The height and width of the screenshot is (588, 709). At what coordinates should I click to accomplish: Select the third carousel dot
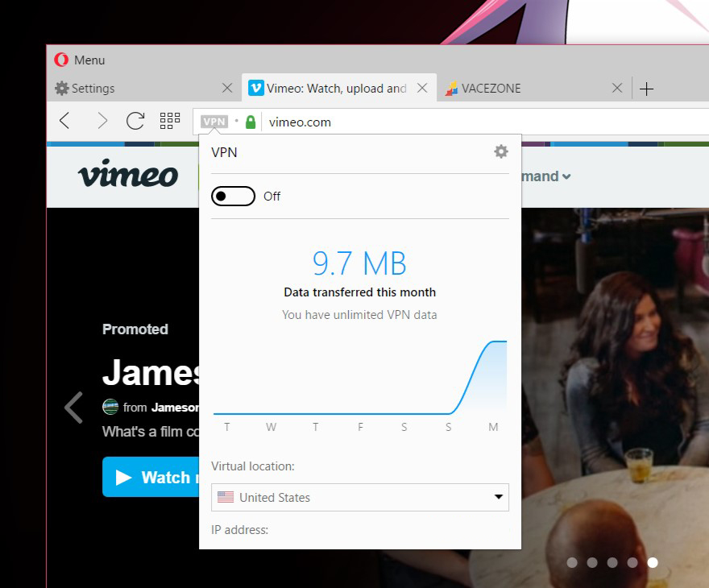tap(612, 562)
